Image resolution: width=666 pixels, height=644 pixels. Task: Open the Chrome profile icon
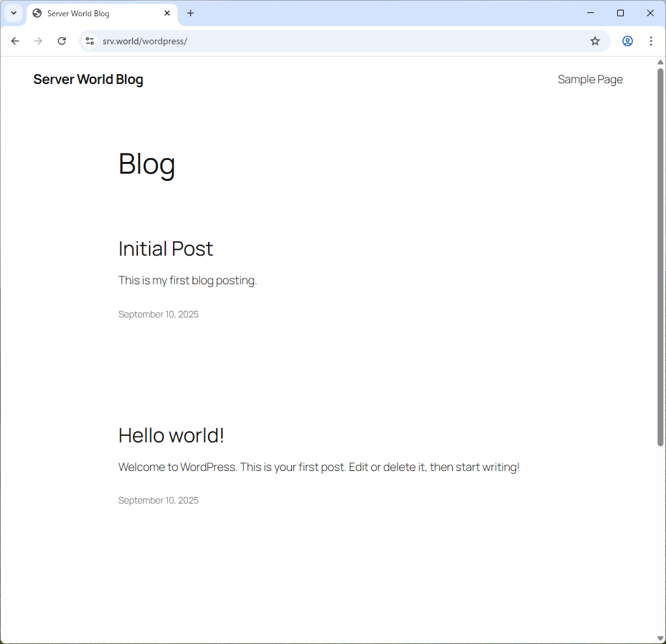628,41
